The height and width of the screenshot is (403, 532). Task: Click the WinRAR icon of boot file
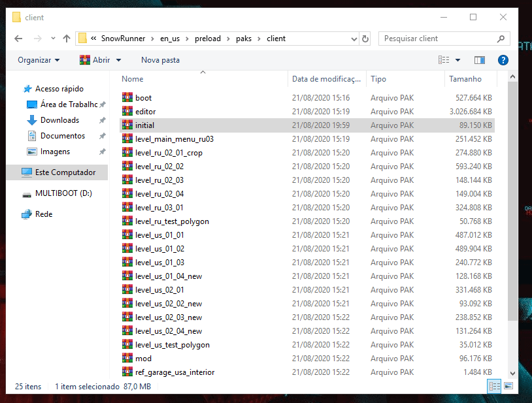(x=127, y=98)
